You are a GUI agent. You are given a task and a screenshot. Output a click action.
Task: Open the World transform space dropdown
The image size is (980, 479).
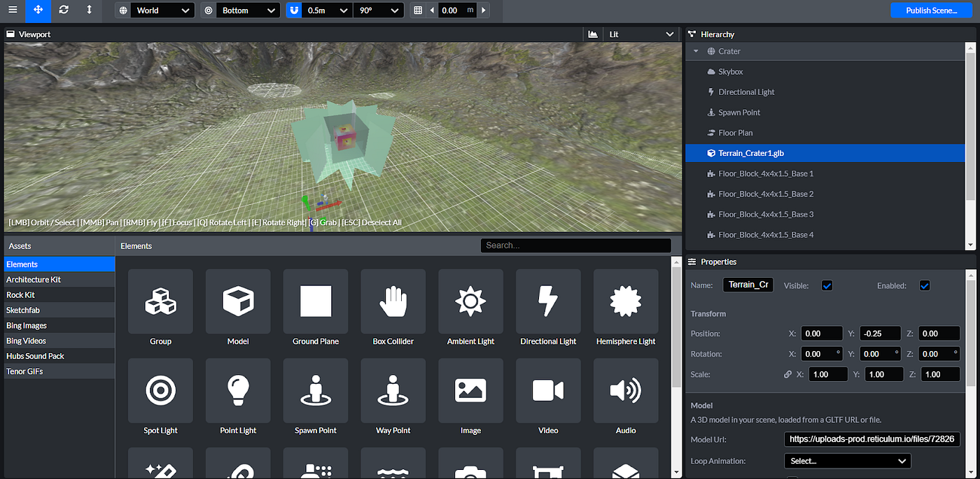[x=163, y=10]
